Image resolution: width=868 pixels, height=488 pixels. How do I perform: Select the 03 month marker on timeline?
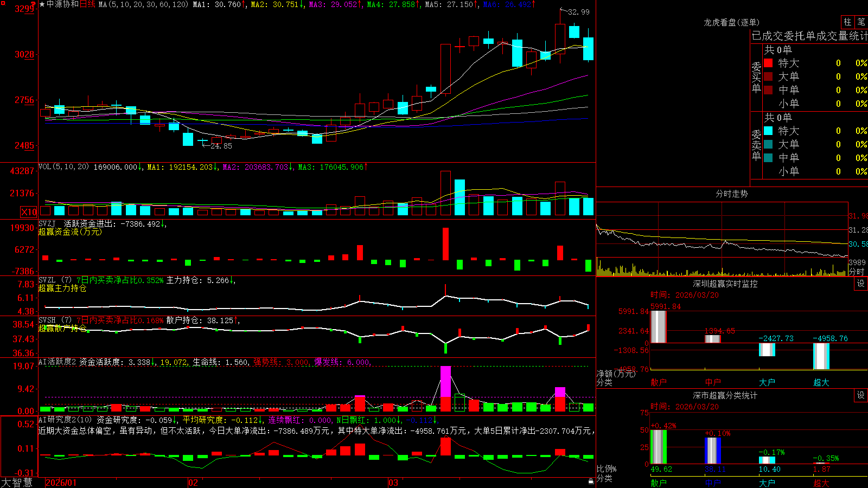[x=393, y=483]
